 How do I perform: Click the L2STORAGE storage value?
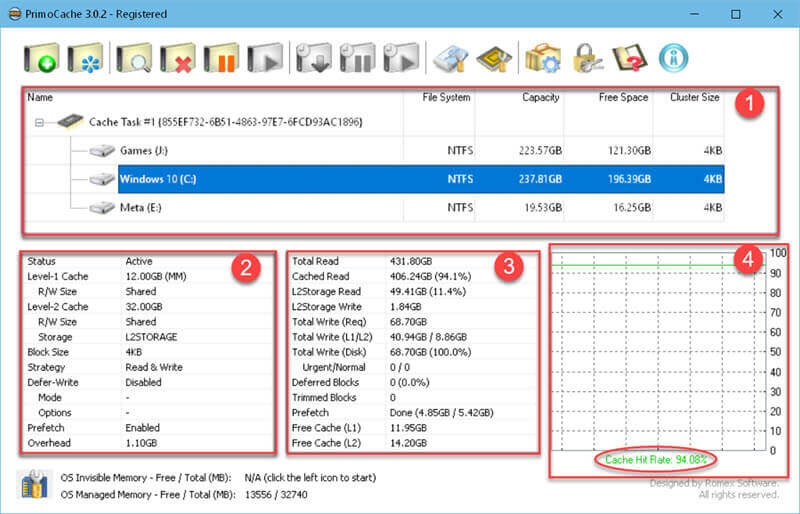coord(151,337)
